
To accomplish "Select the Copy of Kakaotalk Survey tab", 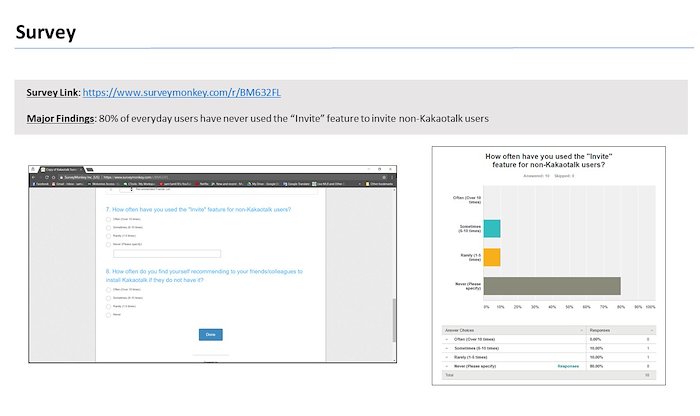I will point(61,170).
